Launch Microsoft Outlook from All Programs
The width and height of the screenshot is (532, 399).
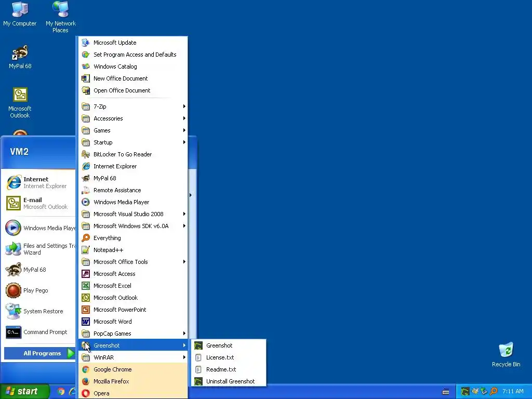tap(133, 298)
